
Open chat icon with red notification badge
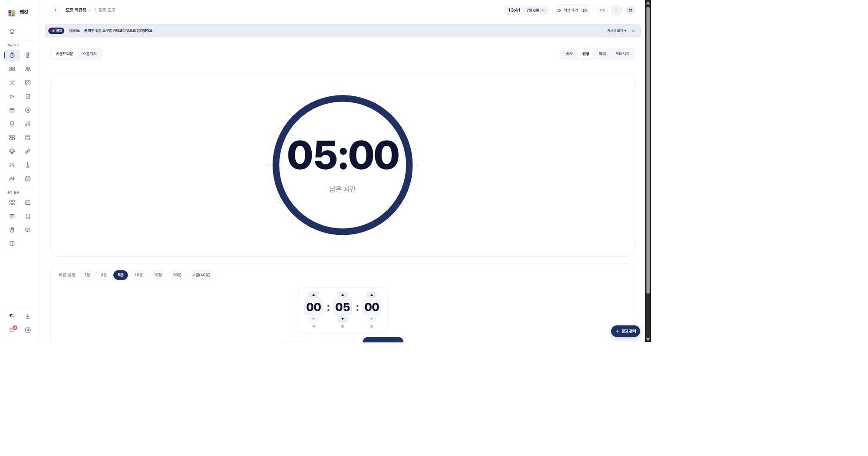(x=12, y=330)
